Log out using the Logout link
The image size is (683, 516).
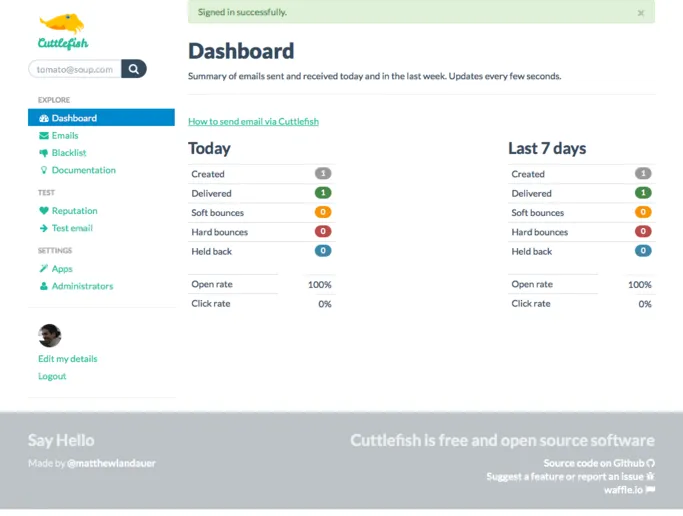52,377
